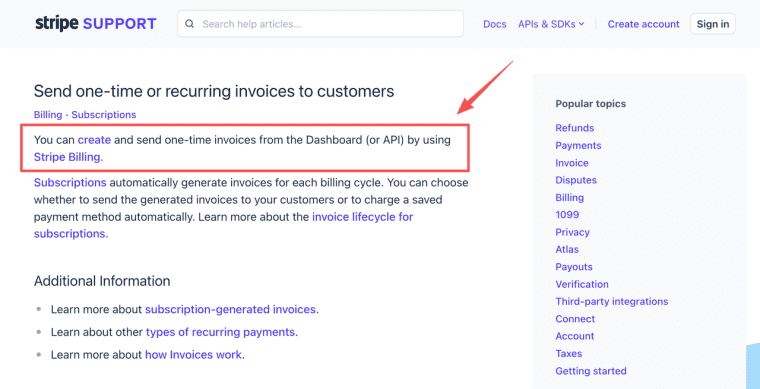Expand the APIs & SDKs dropdown
The height and width of the screenshot is (389, 760).
pos(551,24)
